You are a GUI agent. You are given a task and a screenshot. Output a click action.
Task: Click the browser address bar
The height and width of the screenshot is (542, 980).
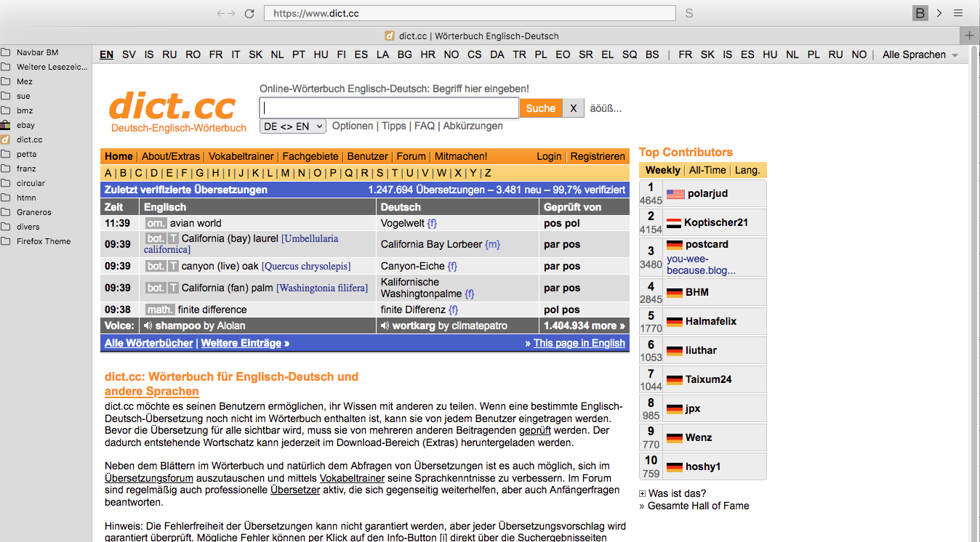(x=470, y=13)
